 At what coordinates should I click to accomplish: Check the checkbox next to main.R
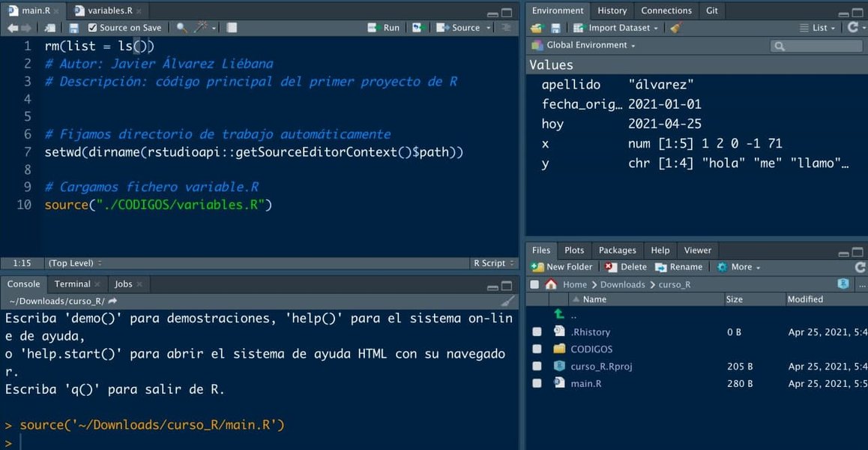click(x=537, y=383)
